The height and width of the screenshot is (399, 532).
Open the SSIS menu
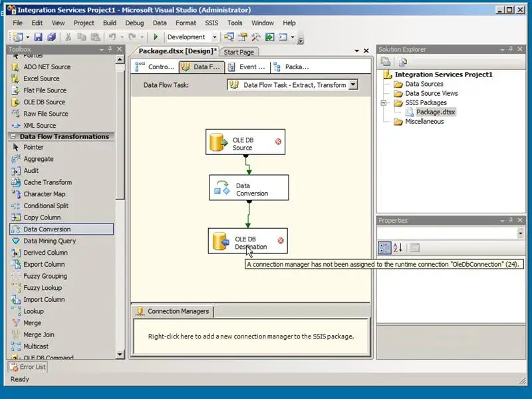211,22
